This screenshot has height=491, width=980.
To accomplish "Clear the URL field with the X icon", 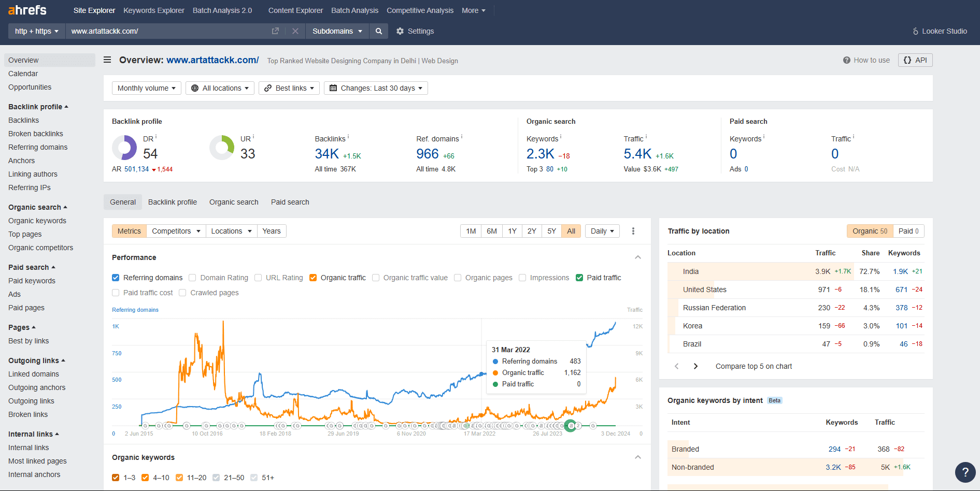I will tap(295, 31).
